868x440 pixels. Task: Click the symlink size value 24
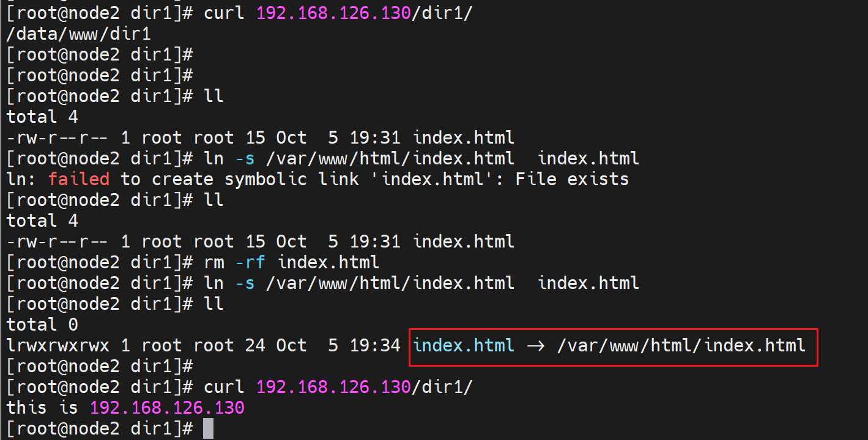[255, 345]
